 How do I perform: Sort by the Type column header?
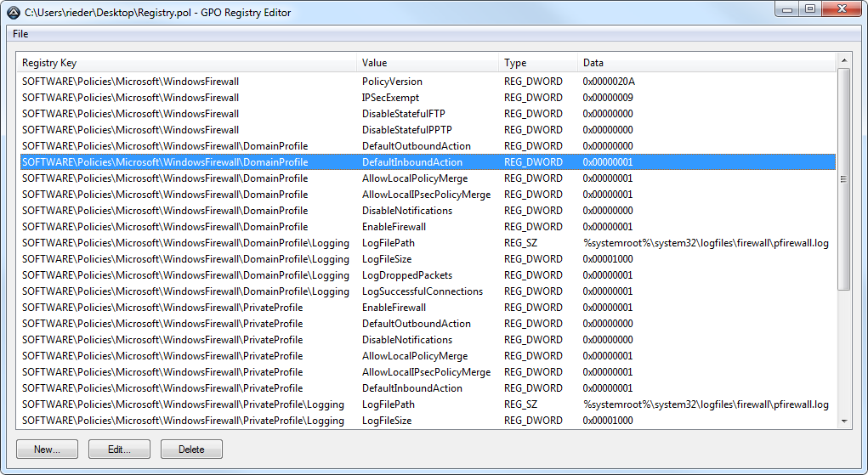[538, 63]
